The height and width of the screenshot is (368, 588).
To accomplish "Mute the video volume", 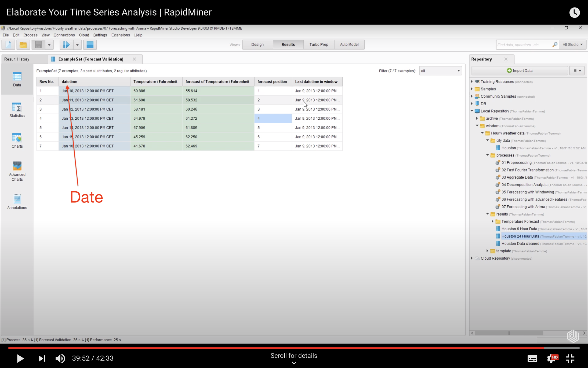I will [60, 358].
